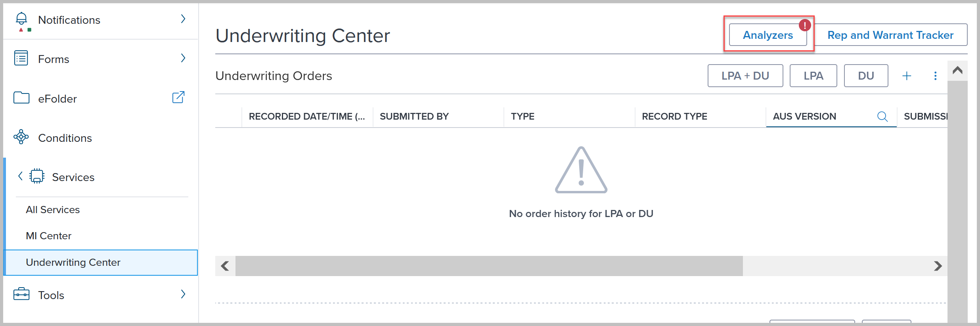Expand the Tools menu chevron
Screen dimensions: 980x326
click(x=183, y=294)
